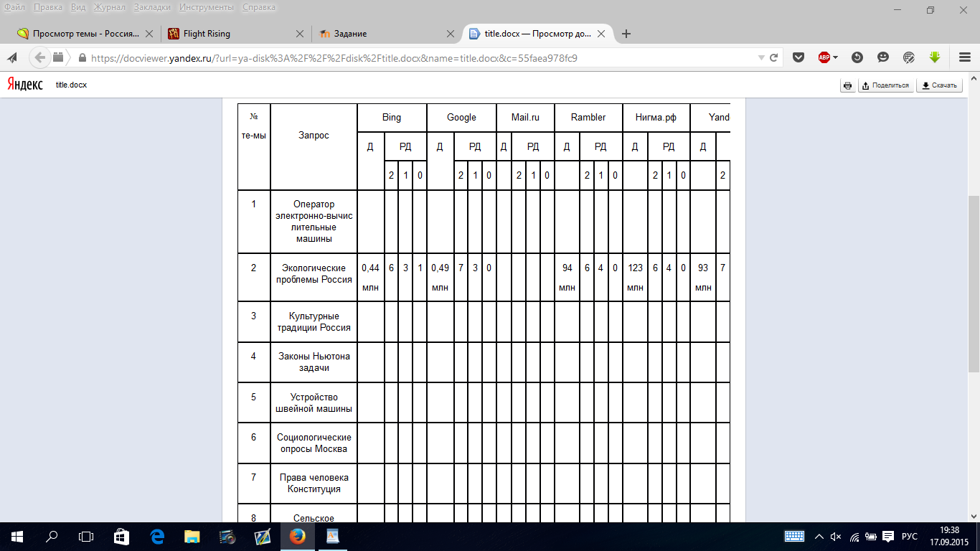Viewport: 980px width, 551px height.
Task: Click the Скачать download button
Action: [x=940, y=85]
